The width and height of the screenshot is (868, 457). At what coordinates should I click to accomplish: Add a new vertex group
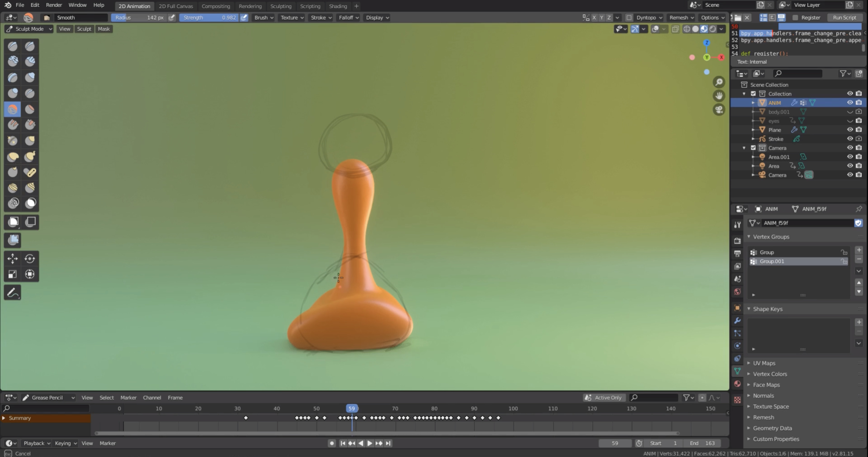click(x=858, y=250)
